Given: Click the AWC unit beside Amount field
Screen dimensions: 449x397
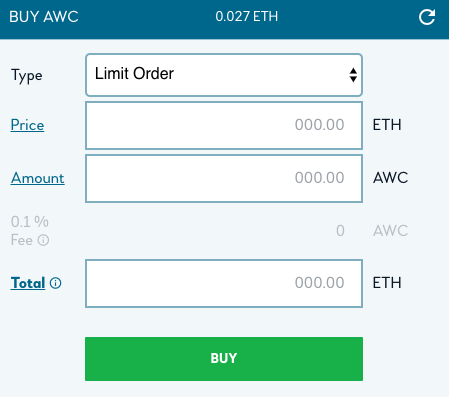Looking at the screenshot, I should (x=390, y=178).
